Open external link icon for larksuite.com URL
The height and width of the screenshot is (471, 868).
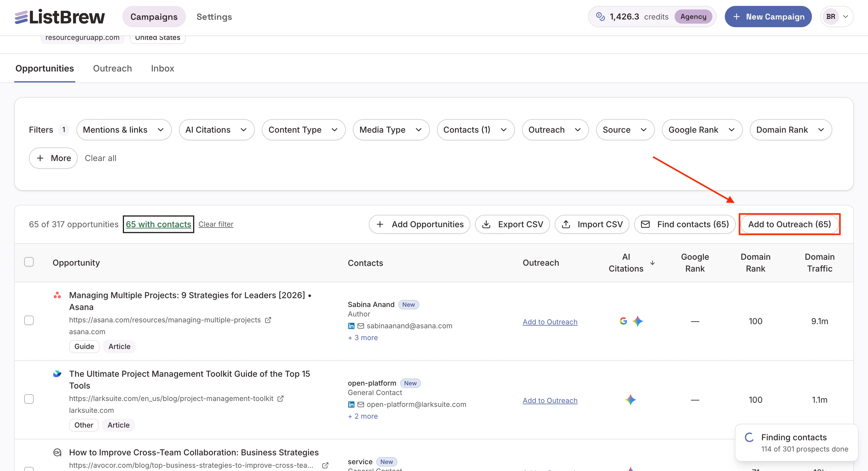pos(280,399)
